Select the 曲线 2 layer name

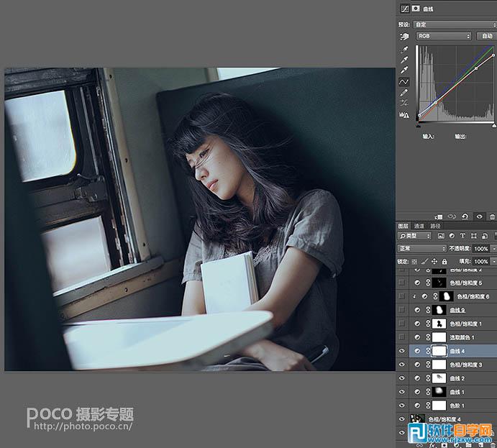point(457,378)
